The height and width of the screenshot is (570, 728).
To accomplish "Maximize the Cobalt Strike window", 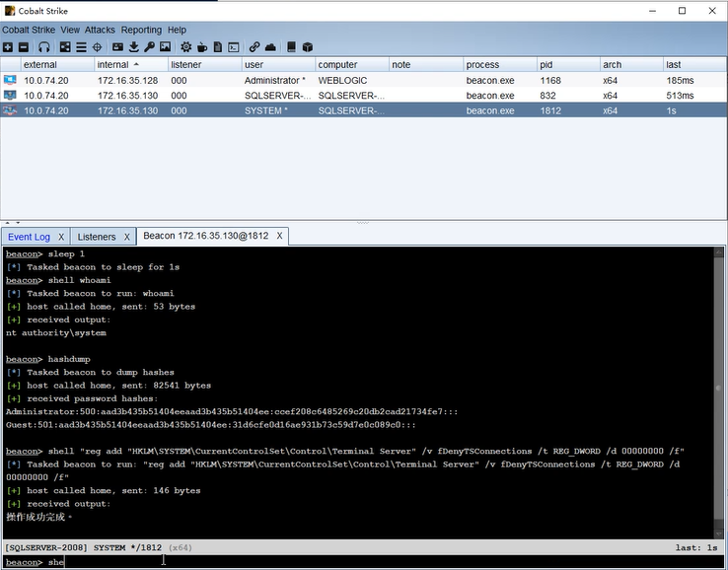I will coord(682,11).
